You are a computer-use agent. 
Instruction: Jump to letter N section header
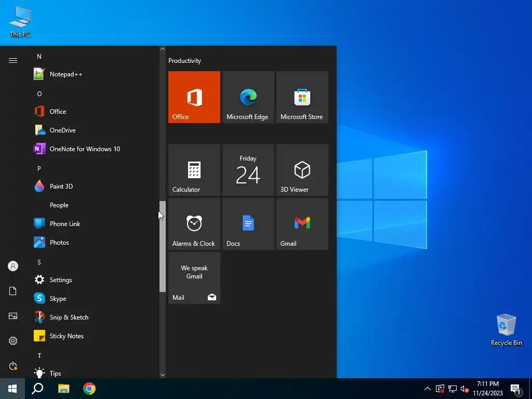(39, 57)
